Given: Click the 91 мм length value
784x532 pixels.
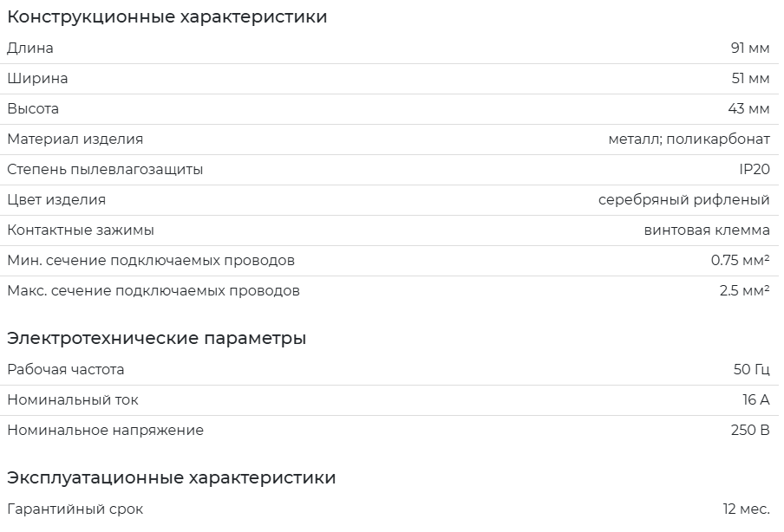Looking at the screenshot, I should click(x=749, y=49).
